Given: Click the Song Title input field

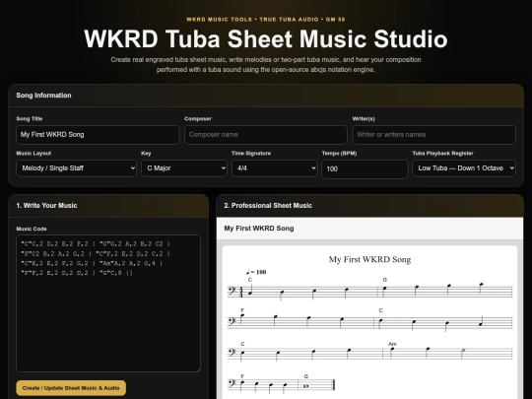Looking at the screenshot, I should [98, 135].
